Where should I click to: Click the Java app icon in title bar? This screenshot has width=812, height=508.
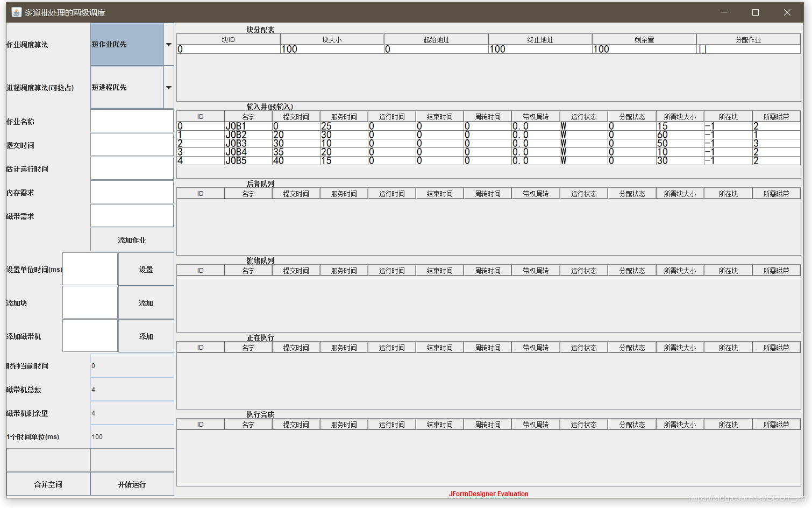click(17, 12)
